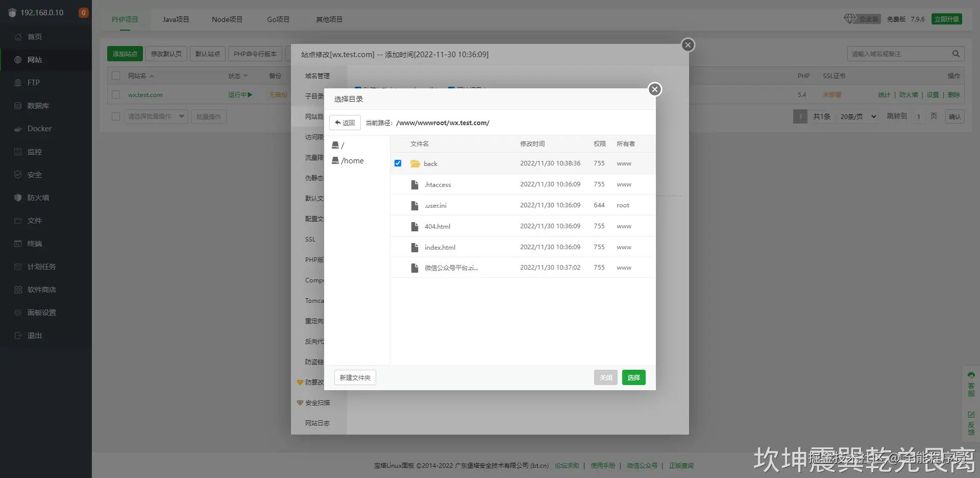Click the 企业版 diamond icon

pos(849,19)
